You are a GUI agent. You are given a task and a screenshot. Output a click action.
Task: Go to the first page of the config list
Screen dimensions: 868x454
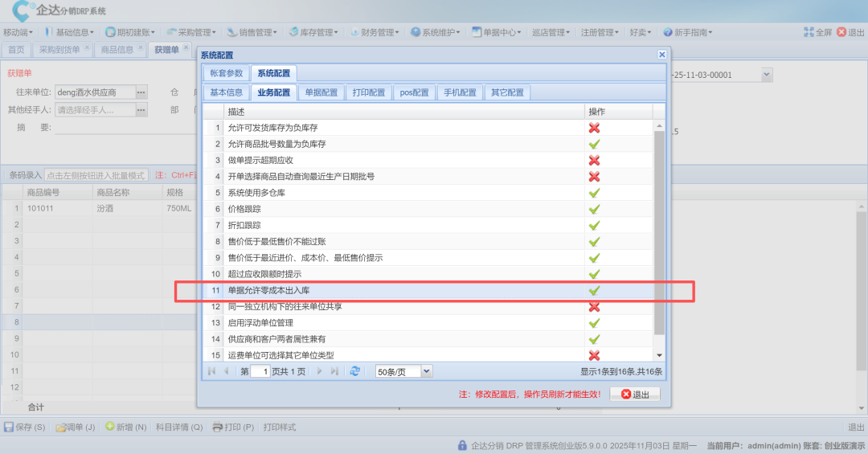(211, 371)
